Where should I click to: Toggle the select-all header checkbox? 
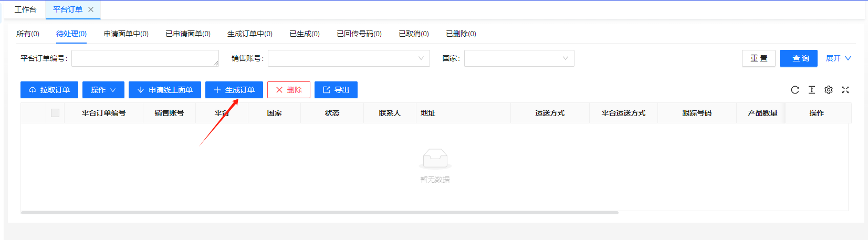click(x=55, y=113)
